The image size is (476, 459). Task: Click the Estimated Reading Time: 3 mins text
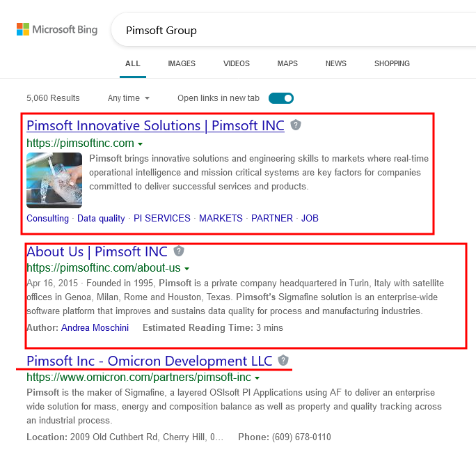click(213, 327)
